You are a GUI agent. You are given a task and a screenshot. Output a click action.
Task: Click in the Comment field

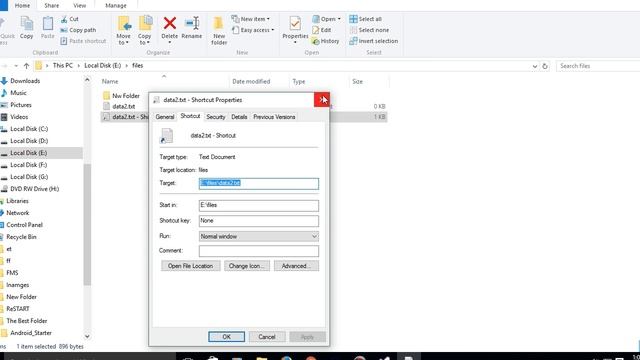259,251
